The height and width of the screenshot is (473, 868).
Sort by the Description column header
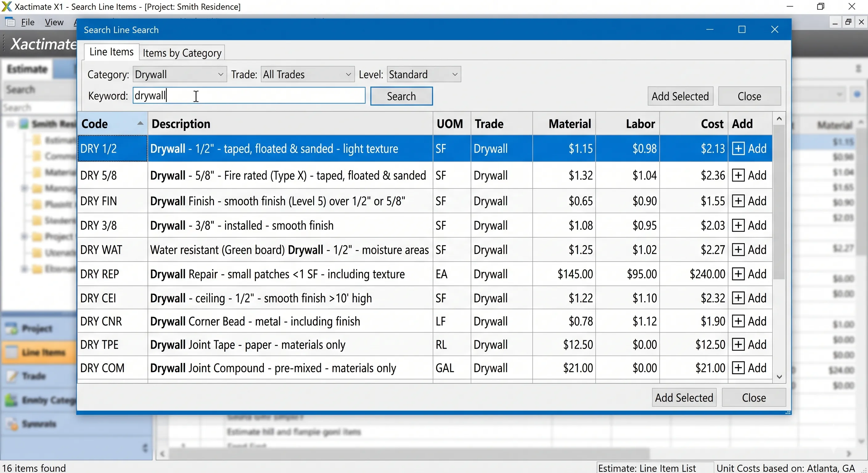[290, 124]
